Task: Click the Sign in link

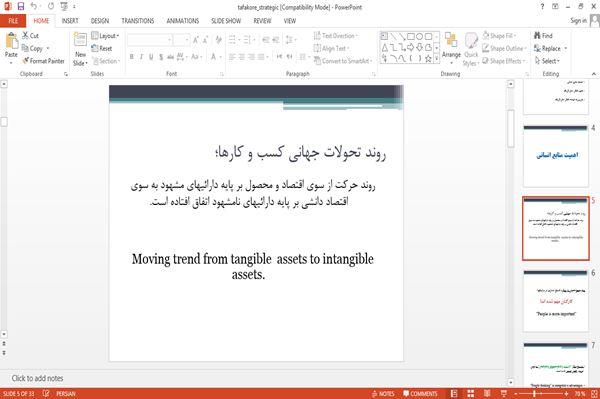Action: click(578, 21)
